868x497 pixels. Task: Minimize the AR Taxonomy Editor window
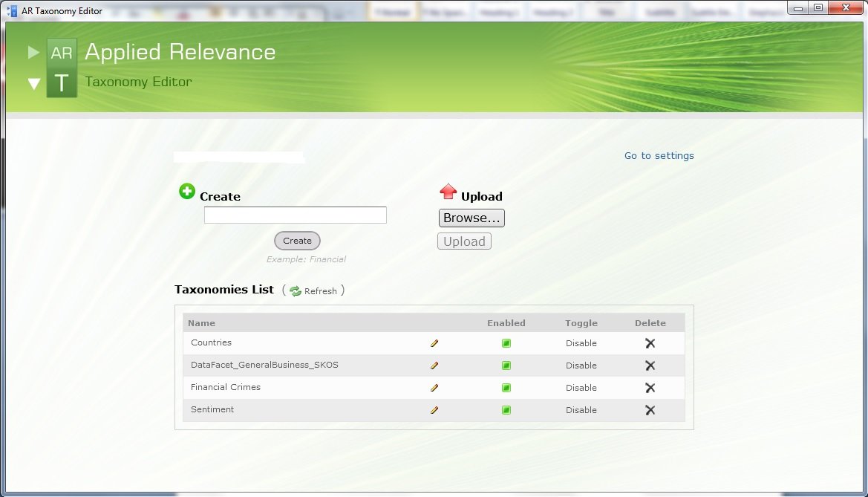click(798, 7)
